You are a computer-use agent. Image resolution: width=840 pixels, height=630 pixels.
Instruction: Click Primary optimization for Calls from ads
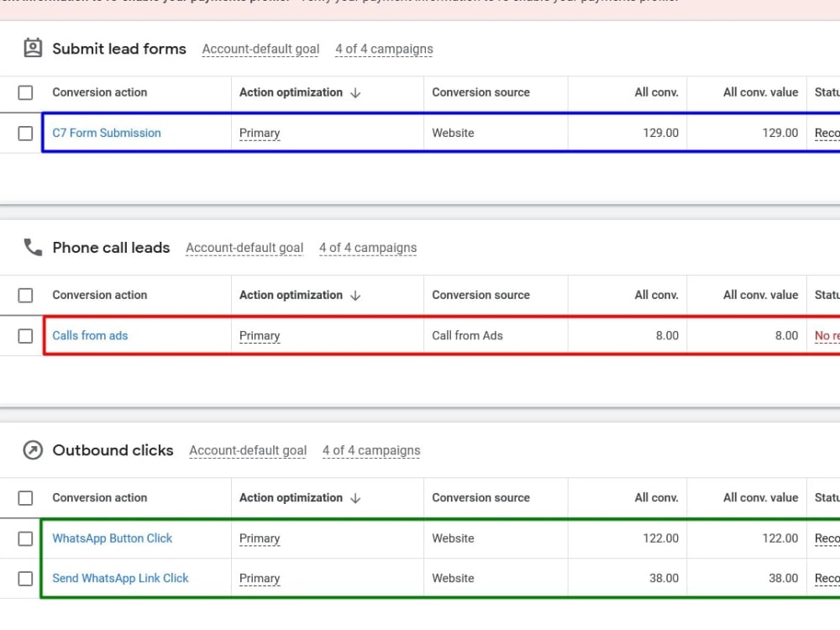[260, 335]
